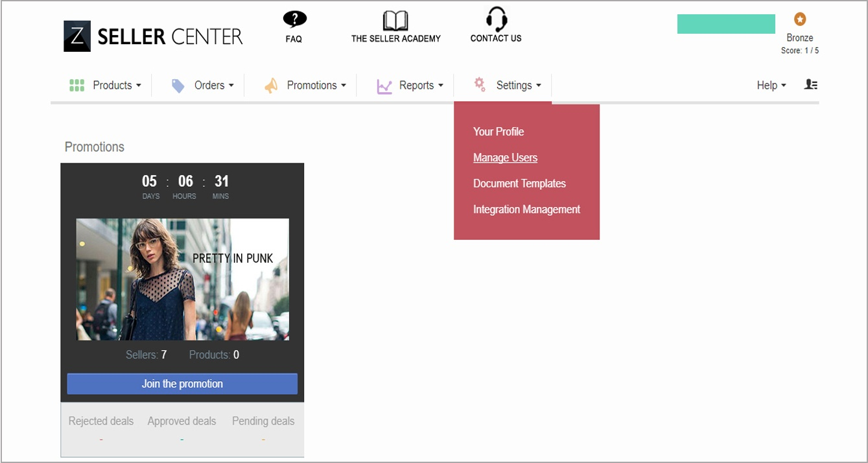Click the Z Seller Center logo
868x463 pixels.
(x=153, y=36)
